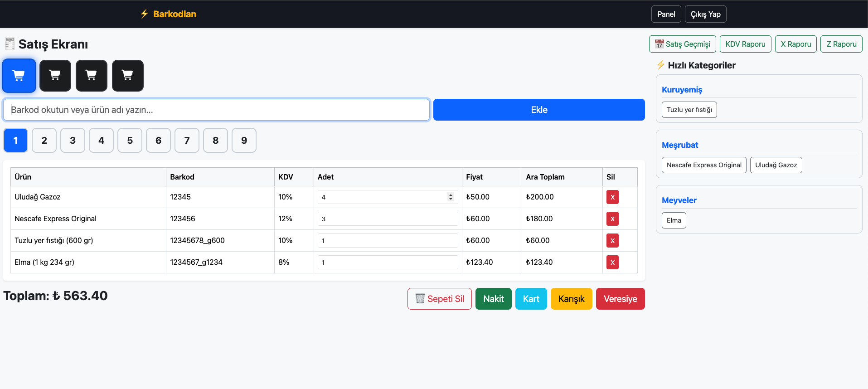The image size is (868, 389).
Task: Delete the Elma row from cart
Action: [612, 263]
